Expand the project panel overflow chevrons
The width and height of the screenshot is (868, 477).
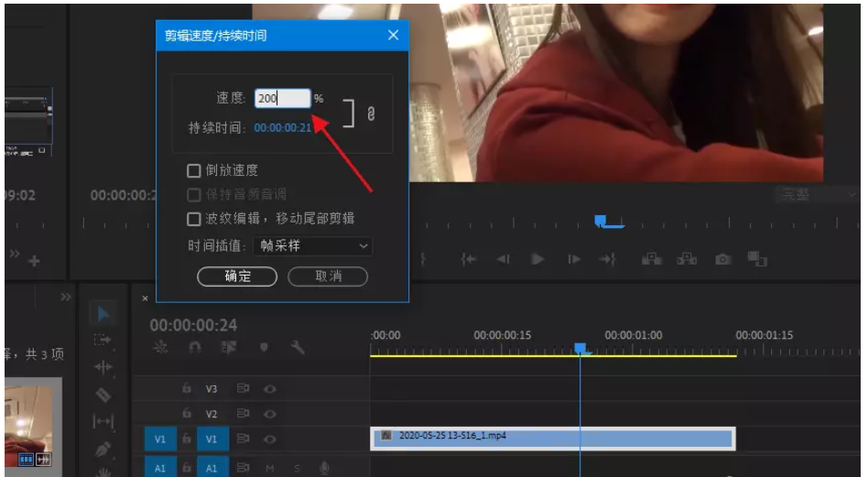click(x=66, y=298)
